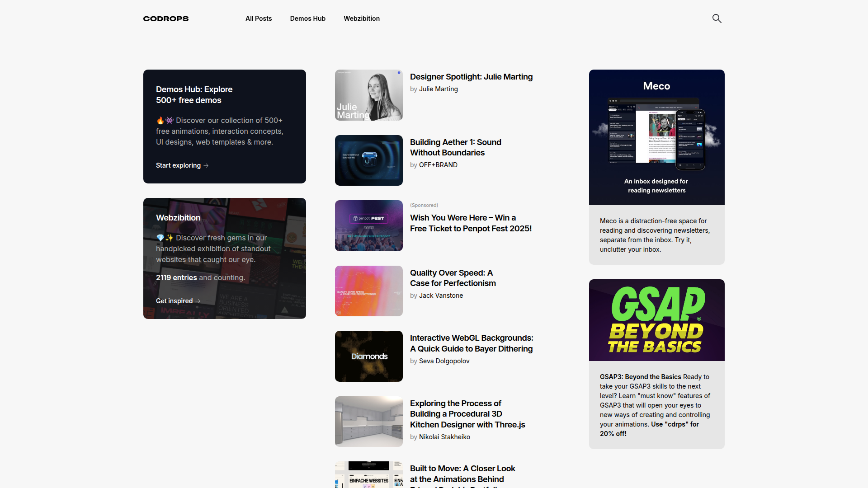Click author name Julie Marting

click(x=439, y=89)
